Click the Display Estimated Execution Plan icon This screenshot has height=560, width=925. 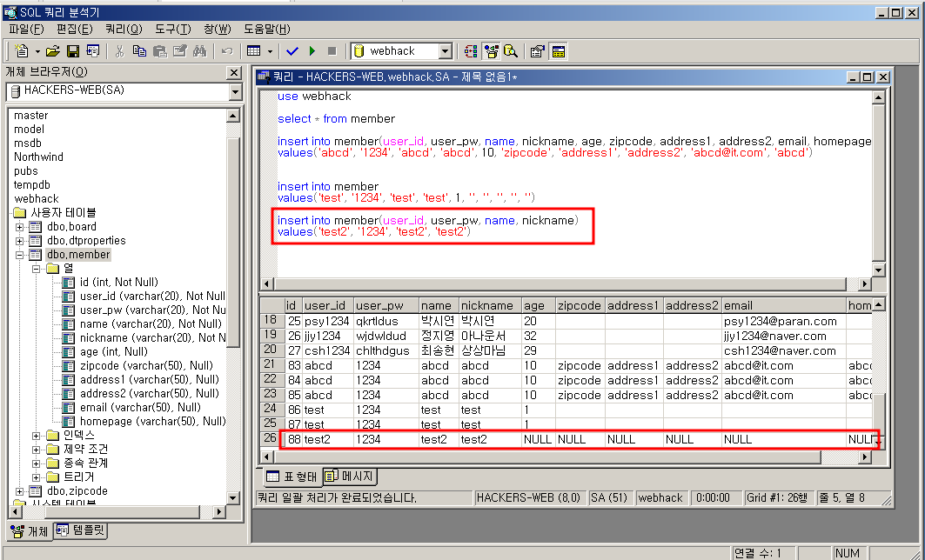click(471, 51)
